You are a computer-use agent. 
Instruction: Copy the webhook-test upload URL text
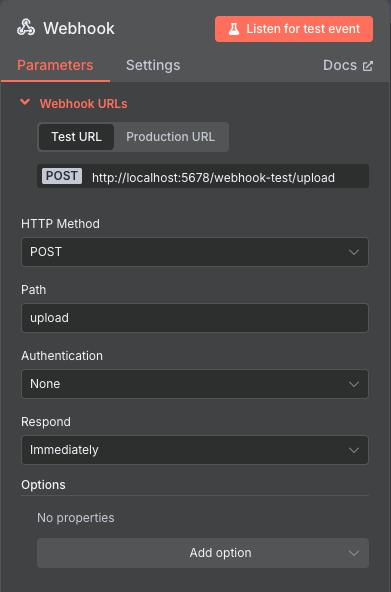pos(213,177)
